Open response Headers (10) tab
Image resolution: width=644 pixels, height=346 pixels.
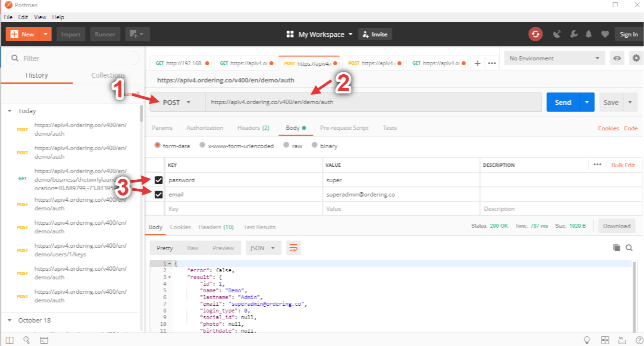click(x=216, y=227)
